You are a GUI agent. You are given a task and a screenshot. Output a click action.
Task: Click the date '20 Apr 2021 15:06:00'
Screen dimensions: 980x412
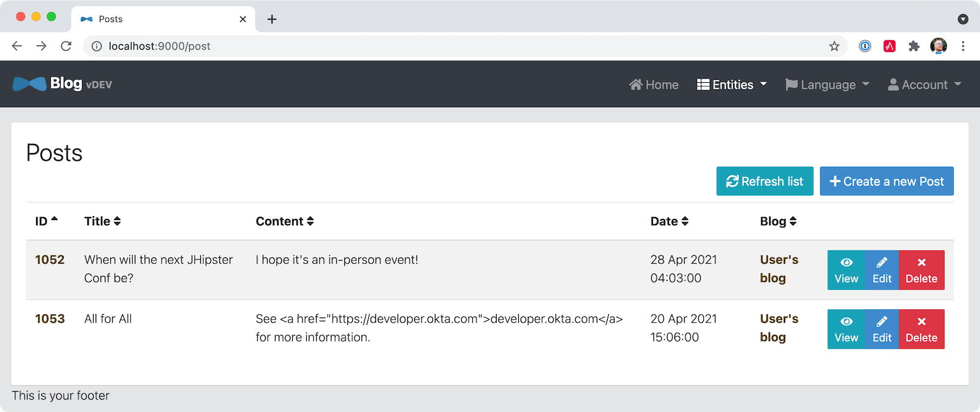684,328
